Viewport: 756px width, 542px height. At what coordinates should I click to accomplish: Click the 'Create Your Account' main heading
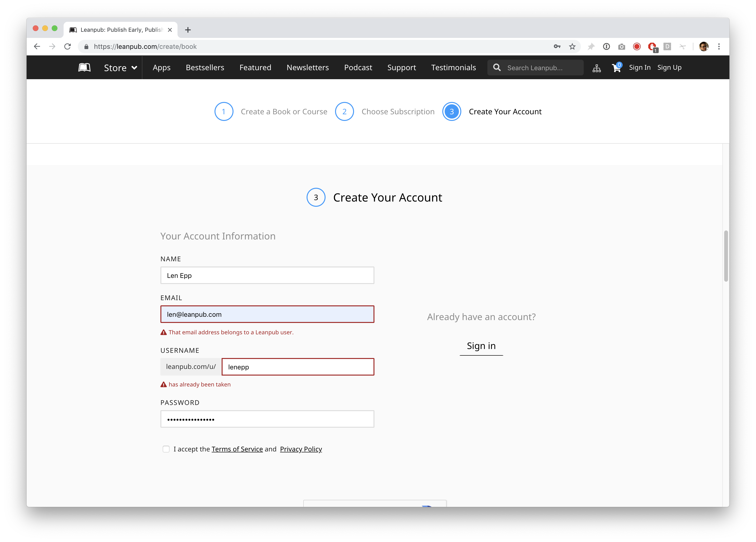(x=388, y=198)
